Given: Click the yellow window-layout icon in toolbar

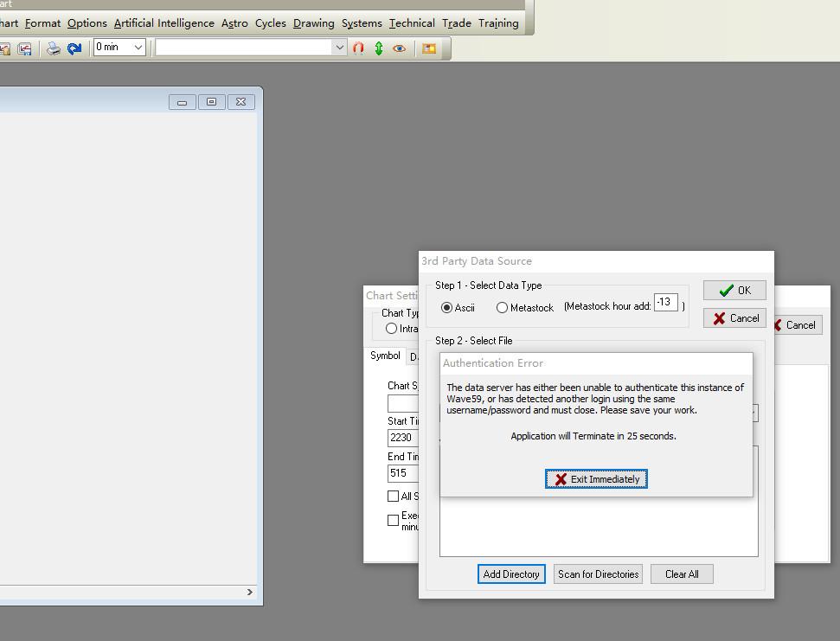Looking at the screenshot, I should [x=428, y=48].
